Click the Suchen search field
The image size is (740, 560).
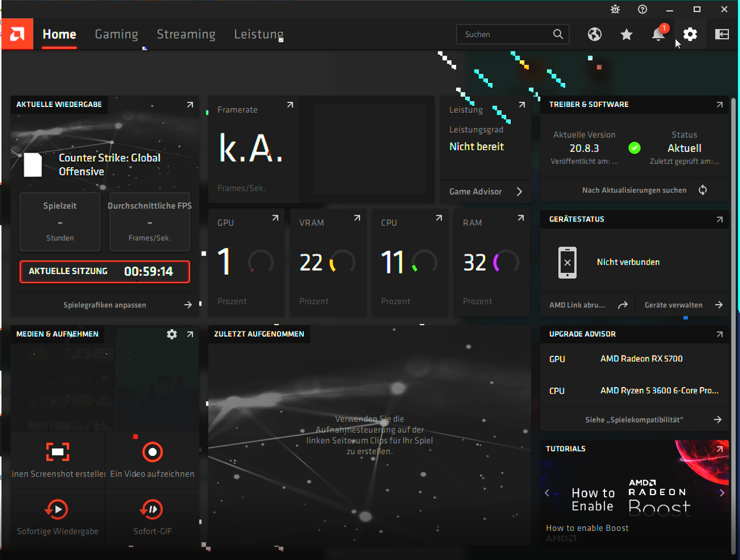(x=513, y=34)
